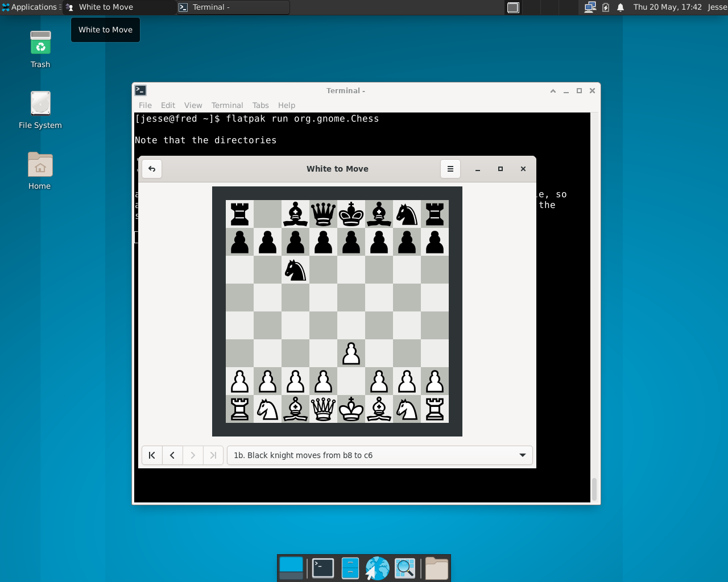Viewport: 728px width, 582px height.
Task: Open the Terminal View menu
Action: (x=193, y=105)
